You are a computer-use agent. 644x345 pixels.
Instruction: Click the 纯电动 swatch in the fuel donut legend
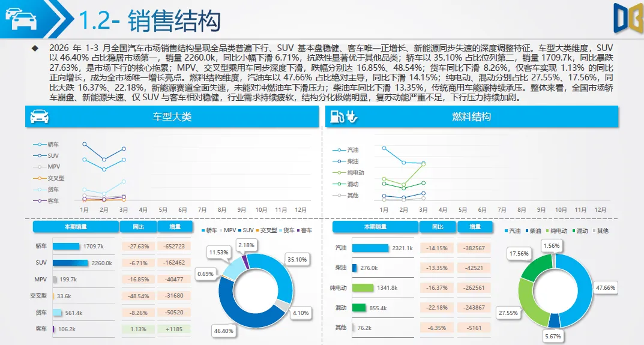point(547,231)
